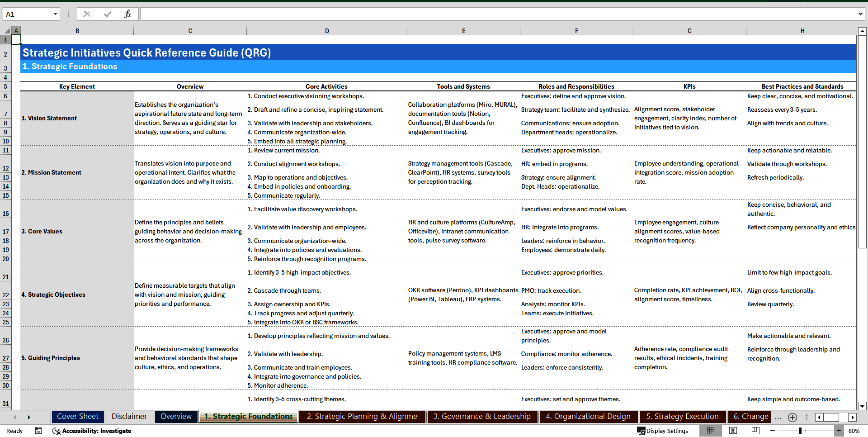Switch to the Cover Sheet tab
This screenshot has height=437, width=868.
coord(77,417)
